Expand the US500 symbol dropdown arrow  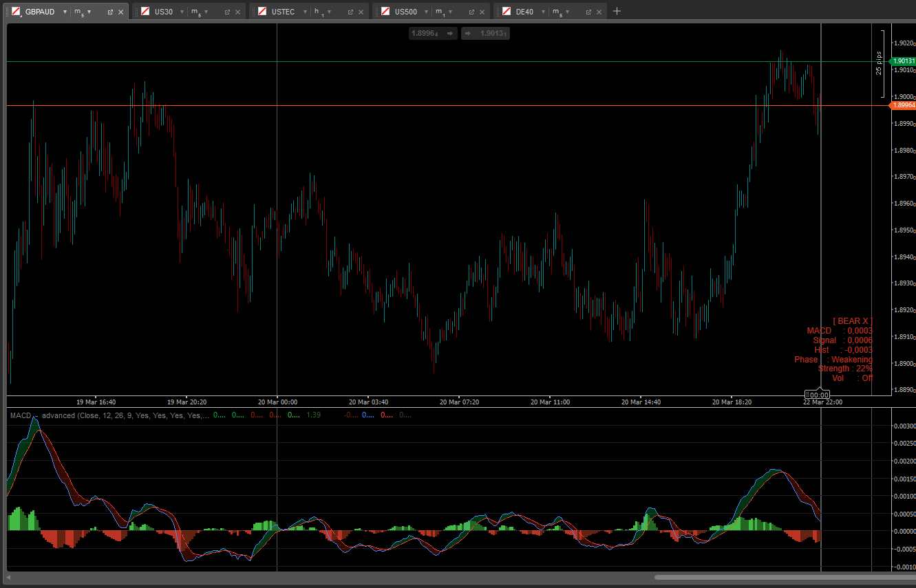pyautogui.click(x=427, y=12)
